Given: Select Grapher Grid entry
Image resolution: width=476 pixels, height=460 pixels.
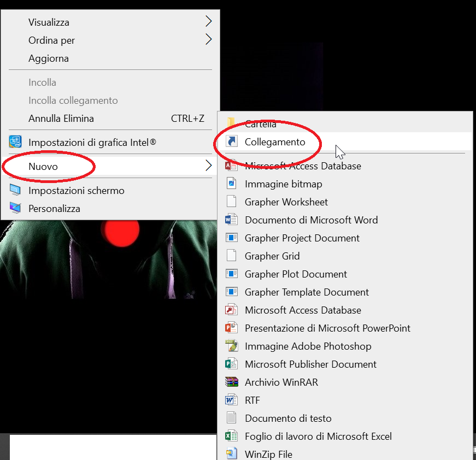Looking at the screenshot, I should click(345, 256).
